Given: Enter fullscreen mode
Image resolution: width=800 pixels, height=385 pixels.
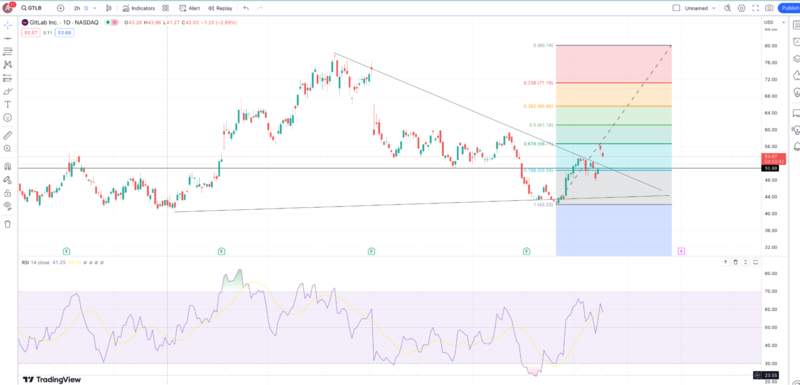Looking at the screenshot, I should pyautogui.click(x=755, y=8).
